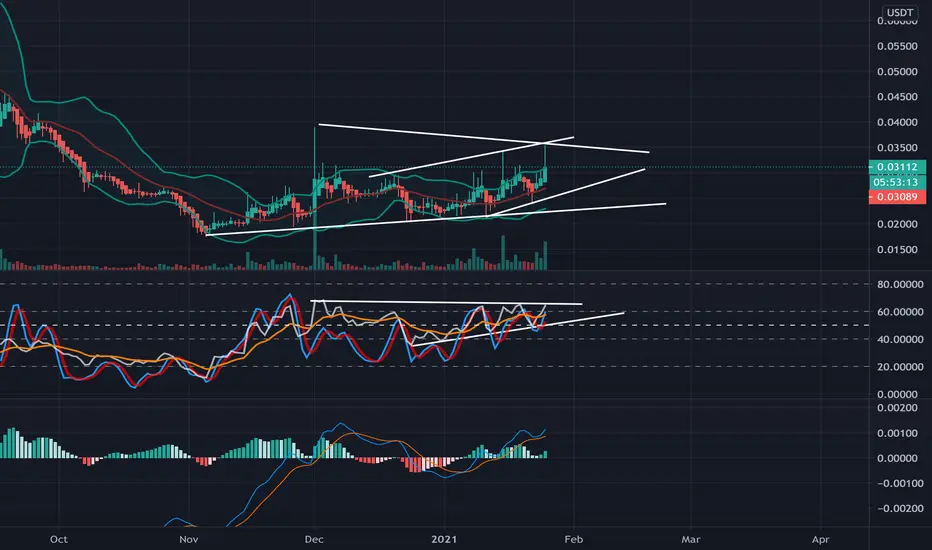This screenshot has height=550, width=932.
Task: Click the Dec label on time axis
Action: (x=314, y=539)
